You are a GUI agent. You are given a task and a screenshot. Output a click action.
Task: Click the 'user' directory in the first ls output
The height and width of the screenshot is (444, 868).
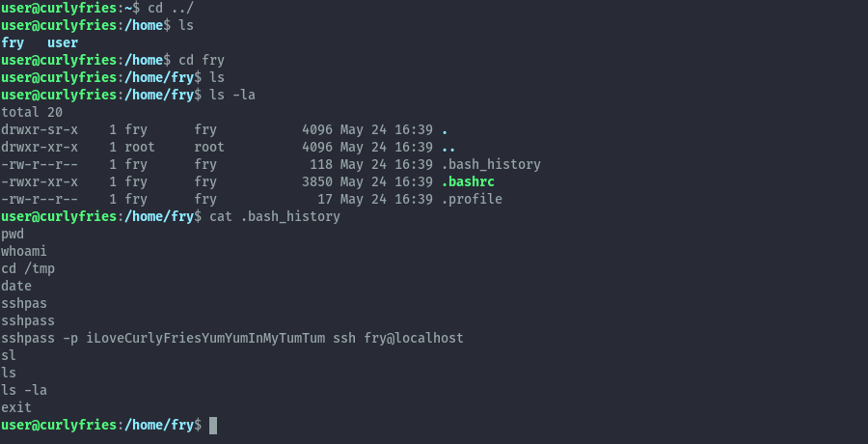tap(63, 42)
